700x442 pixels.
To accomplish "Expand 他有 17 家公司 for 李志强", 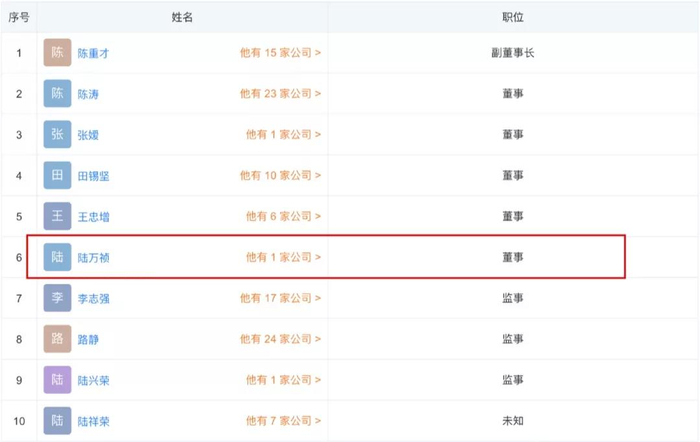I will [x=280, y=298].
